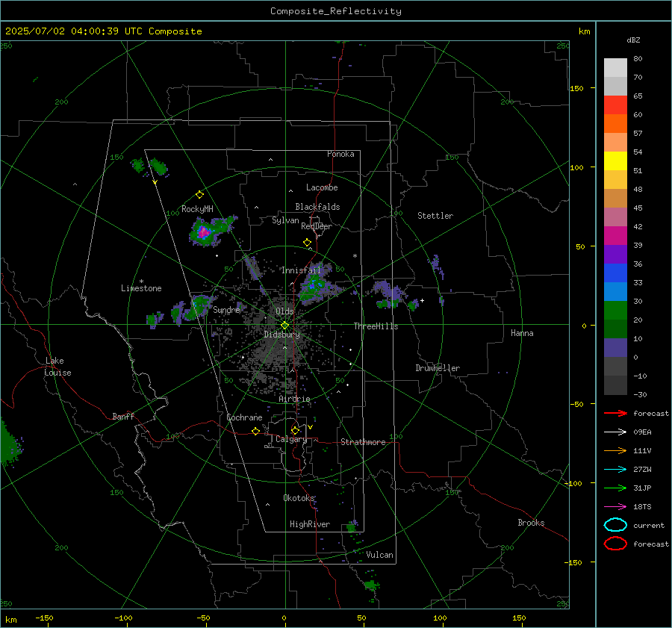
Task: Click the dBZ legend heading
Action: pyautogui.click(x=633, y=40)
